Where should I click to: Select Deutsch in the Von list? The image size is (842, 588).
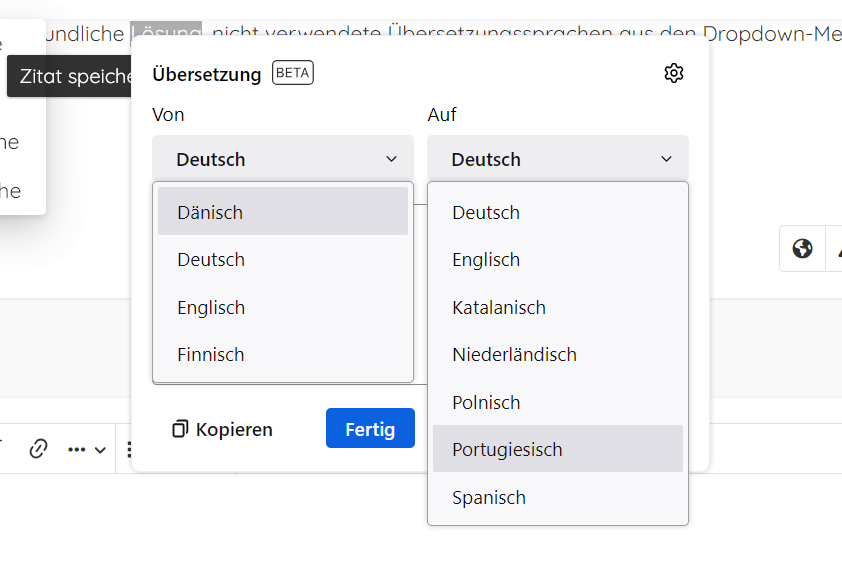(283, 259)
